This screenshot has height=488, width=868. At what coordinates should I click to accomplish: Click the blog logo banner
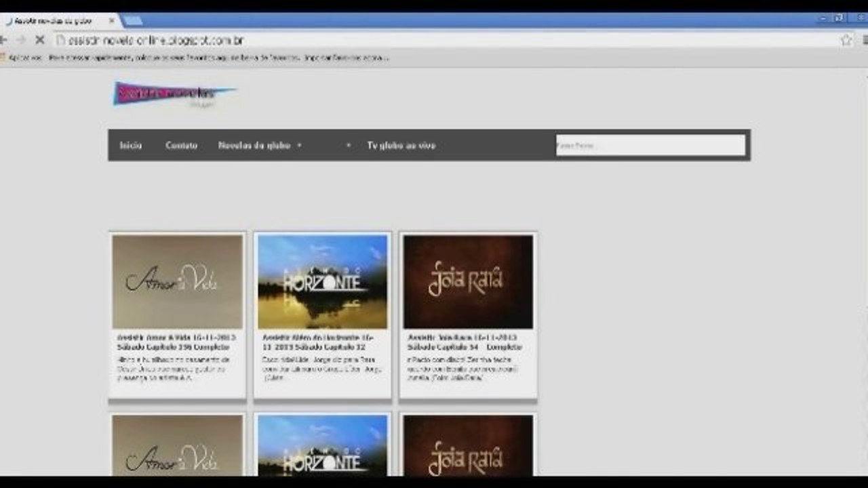pyautogui.click(x=175, y=94)
